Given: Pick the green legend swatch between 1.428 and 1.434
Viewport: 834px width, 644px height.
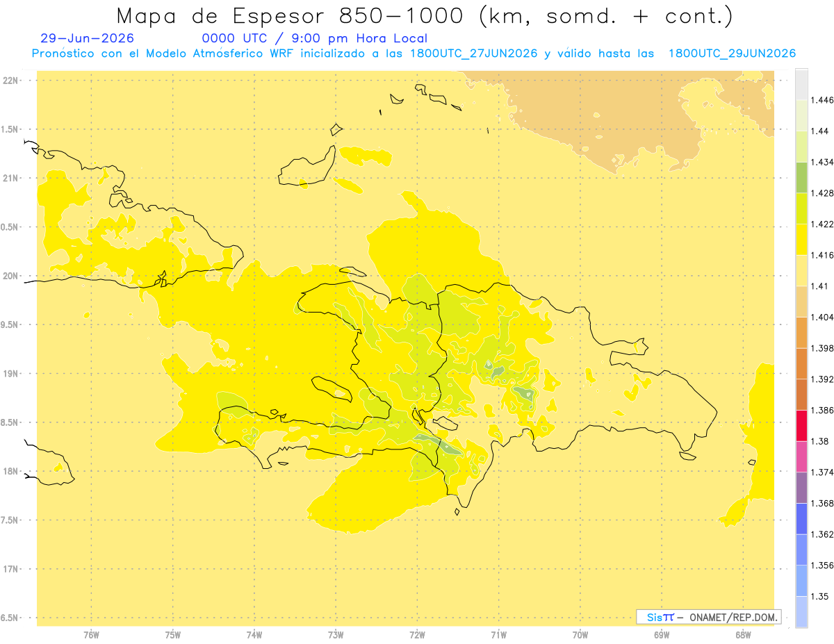Looking at the screenshot, I should 801,177.
